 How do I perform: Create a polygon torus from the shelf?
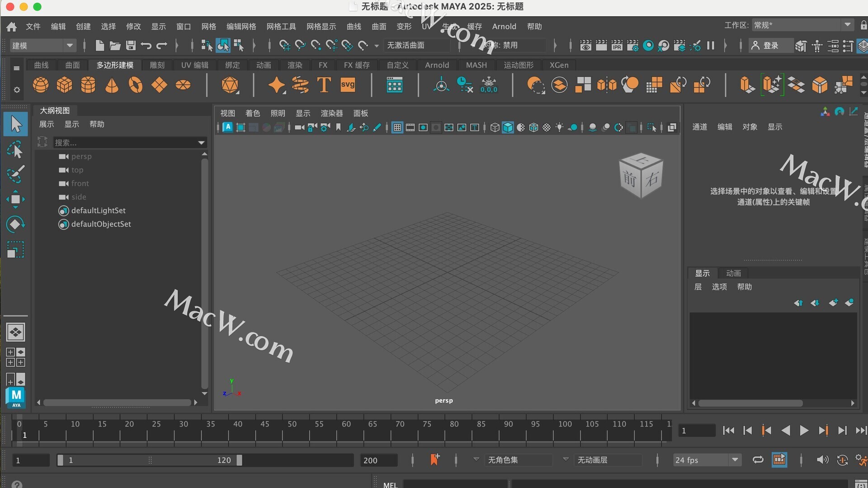point(136,85)
